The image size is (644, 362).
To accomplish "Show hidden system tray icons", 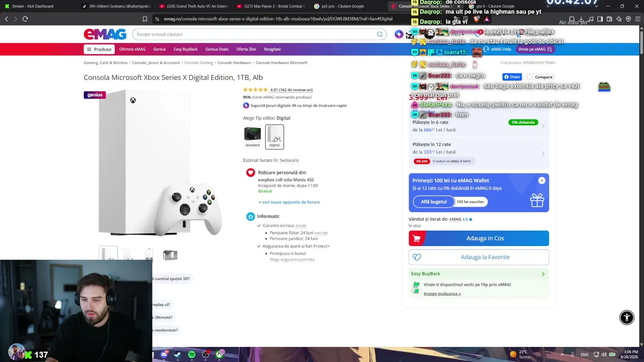I will (x=562, y=354).
